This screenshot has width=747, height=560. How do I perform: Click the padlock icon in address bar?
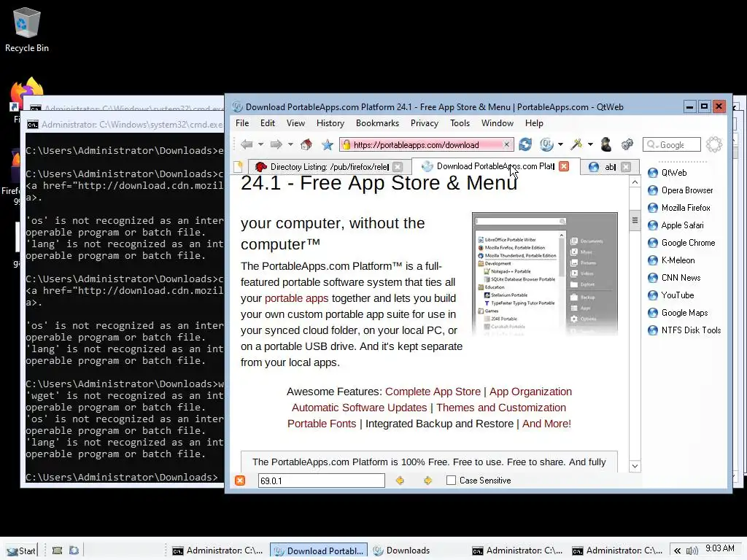pyautogui.click(x=347, y=145)
